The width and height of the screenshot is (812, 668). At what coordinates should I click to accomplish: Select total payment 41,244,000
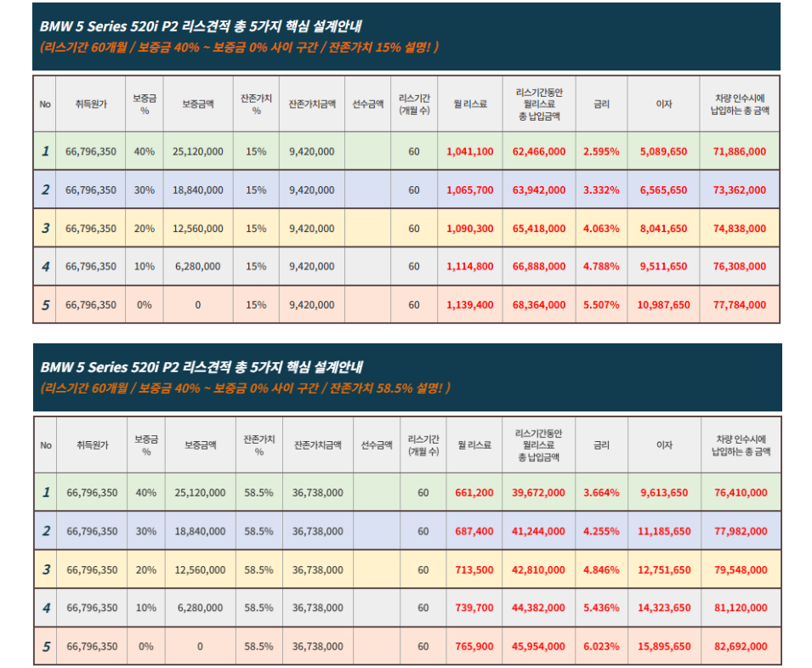[538, 531]
